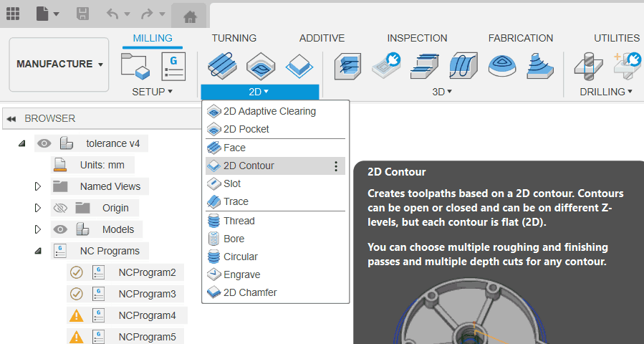Show the hidden Origin folder
The image size is (644, 344).
pos(60,209)
